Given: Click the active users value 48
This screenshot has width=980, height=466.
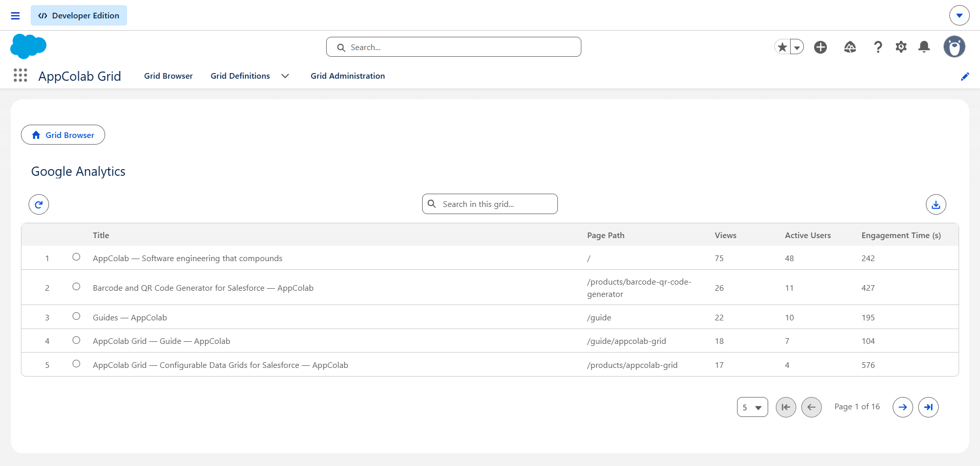Looking at the screenshot, I should (x=789, y=259).
